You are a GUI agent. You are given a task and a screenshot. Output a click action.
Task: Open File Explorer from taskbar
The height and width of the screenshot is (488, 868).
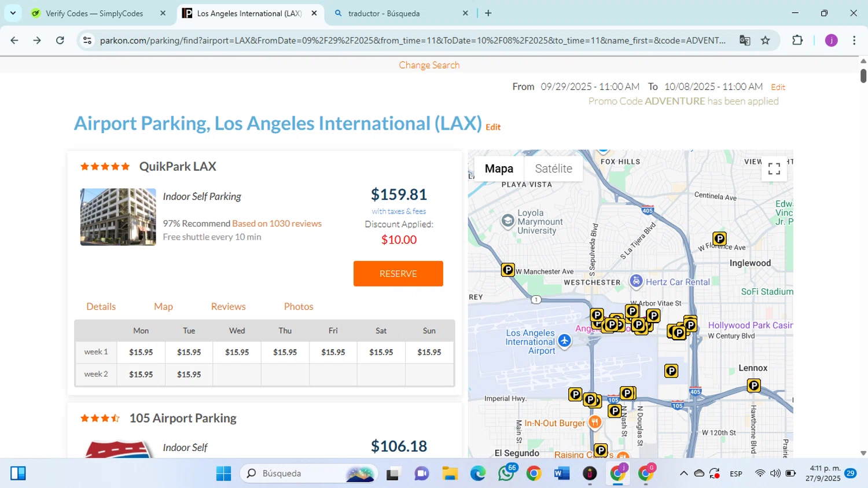point(450,474)
